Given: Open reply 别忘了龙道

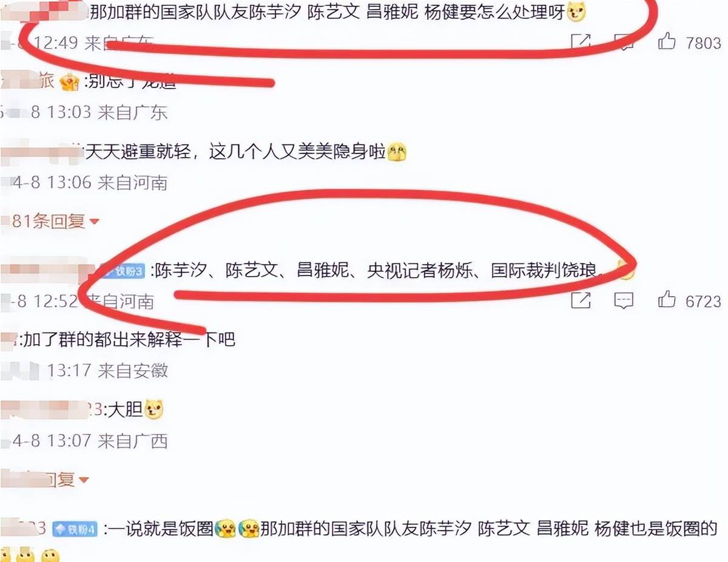Looking at the screenshot, I should 133,82.
